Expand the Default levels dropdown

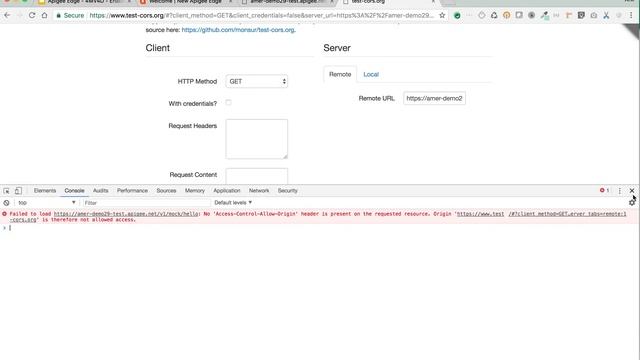coord(233,202)
